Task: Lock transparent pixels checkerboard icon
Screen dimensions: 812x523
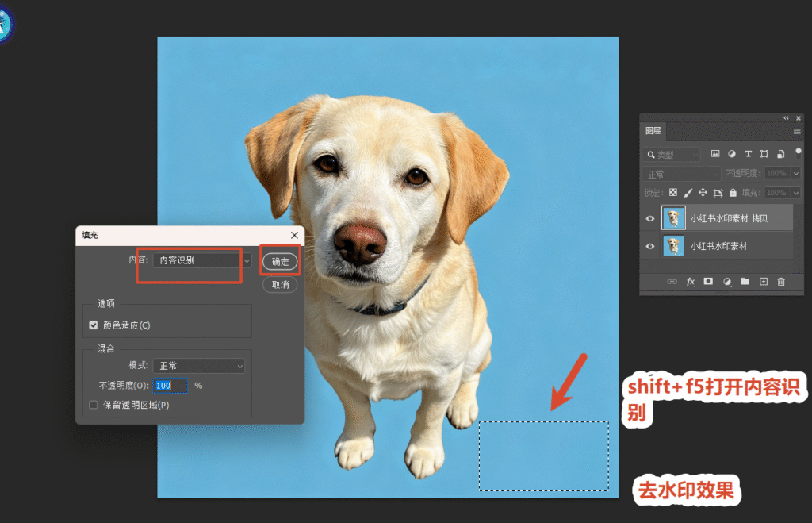Action: click(x=673, y=192)
